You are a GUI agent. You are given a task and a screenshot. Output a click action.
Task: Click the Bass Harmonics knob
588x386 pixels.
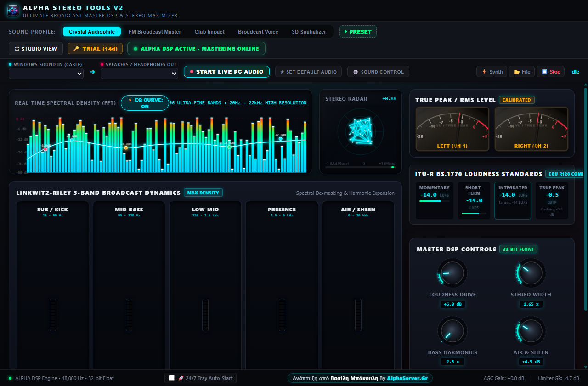pos(452,331)
